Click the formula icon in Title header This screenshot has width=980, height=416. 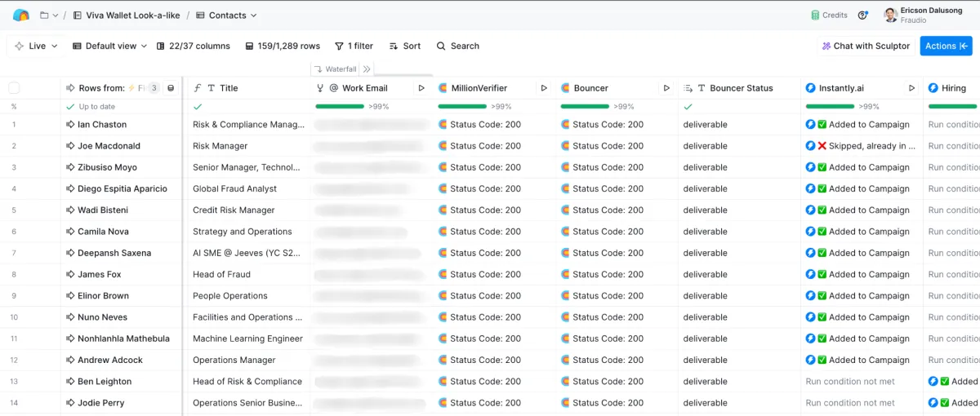(197, 88)
